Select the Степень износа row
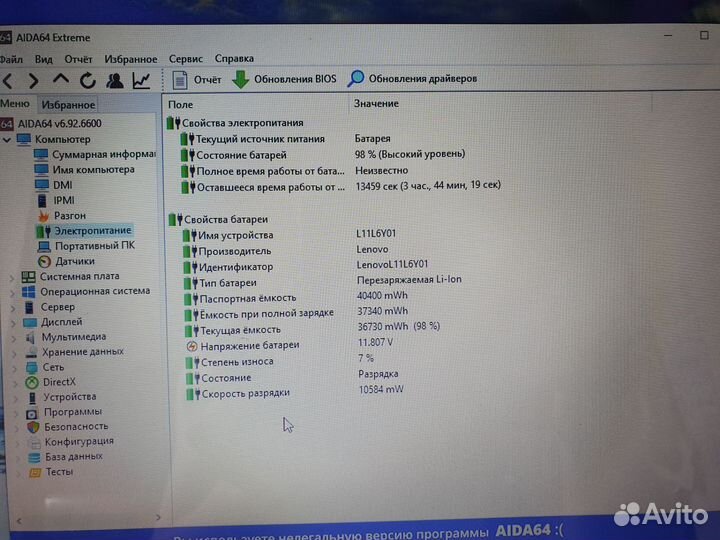720x540 pixels. 280,361
